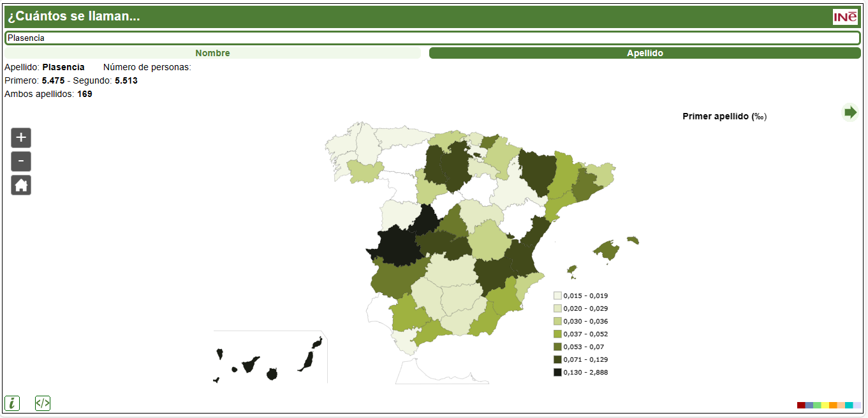Image resolution: width=868 pixels, height=418 pixels.
Task: Click the bold Plasencia surname label
Action: (63, 66)
